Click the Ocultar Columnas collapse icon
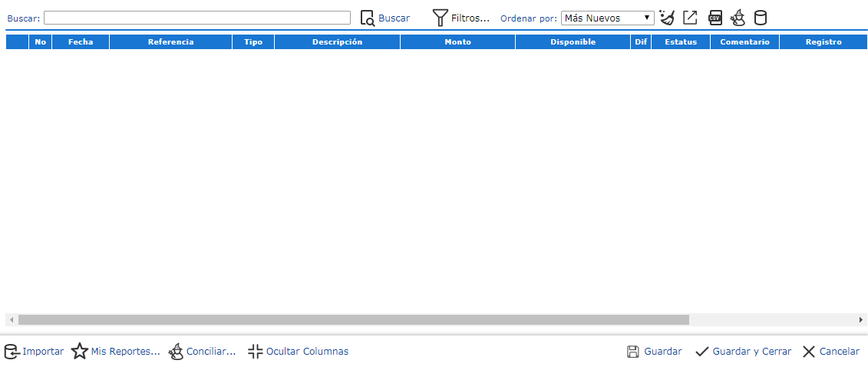Viewport: 868px width, 367px height. click(x=256, y=352)
